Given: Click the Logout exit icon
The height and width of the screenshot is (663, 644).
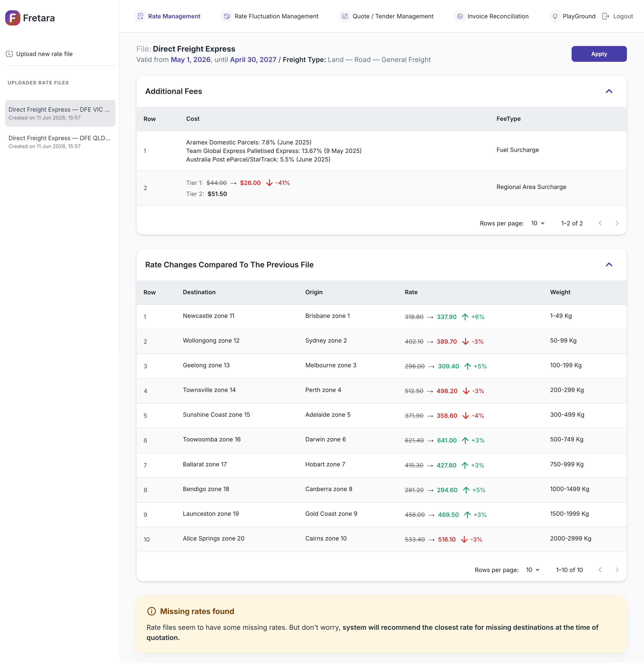Looking at the screenshot, I should pos(605,16).
